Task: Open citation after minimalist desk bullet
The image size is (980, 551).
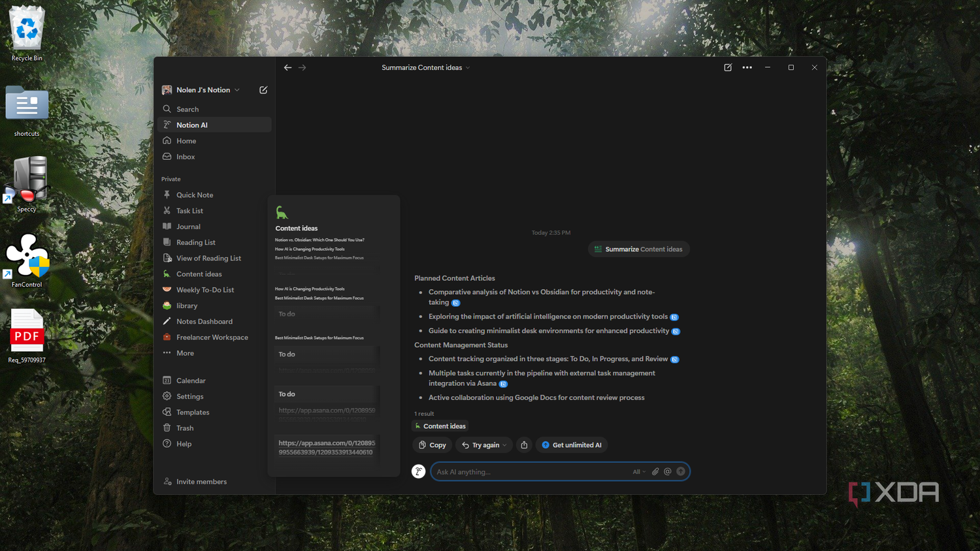Action: (x=676, y=332)
